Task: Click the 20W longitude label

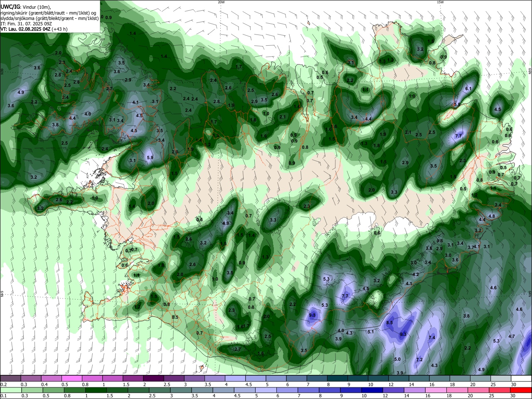Action: 221,2
